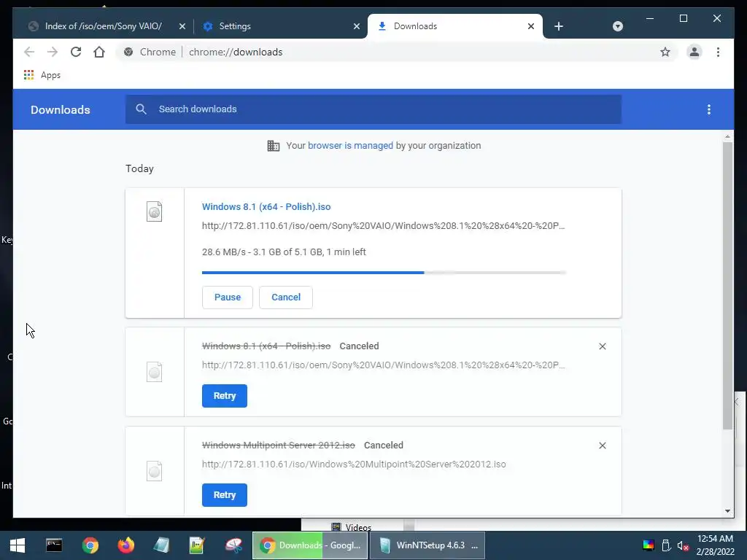This screenshot has width=747, height=560.
Task: Close the Index of /iso/oem/Sony VAIO tab
Action: [182, 26]
